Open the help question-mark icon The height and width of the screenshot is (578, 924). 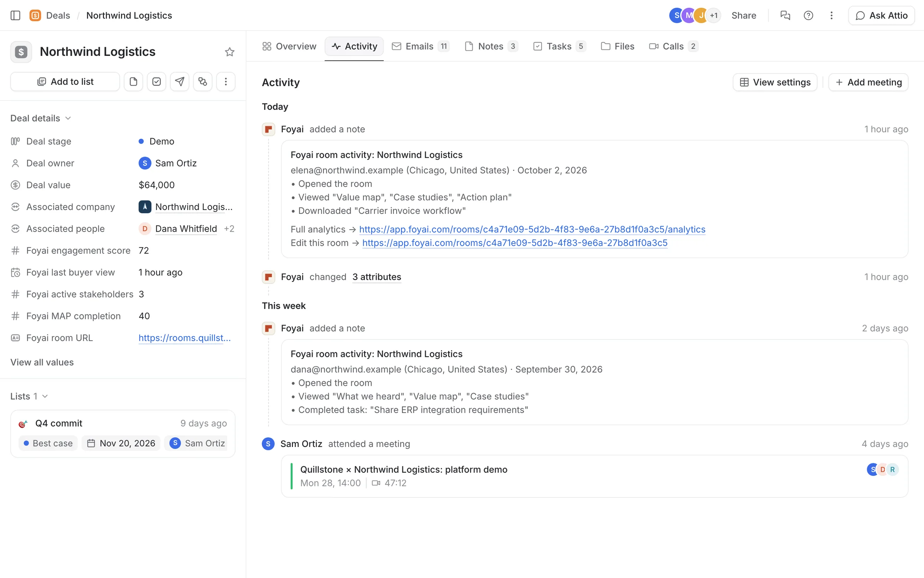click(x=808, y=15)
